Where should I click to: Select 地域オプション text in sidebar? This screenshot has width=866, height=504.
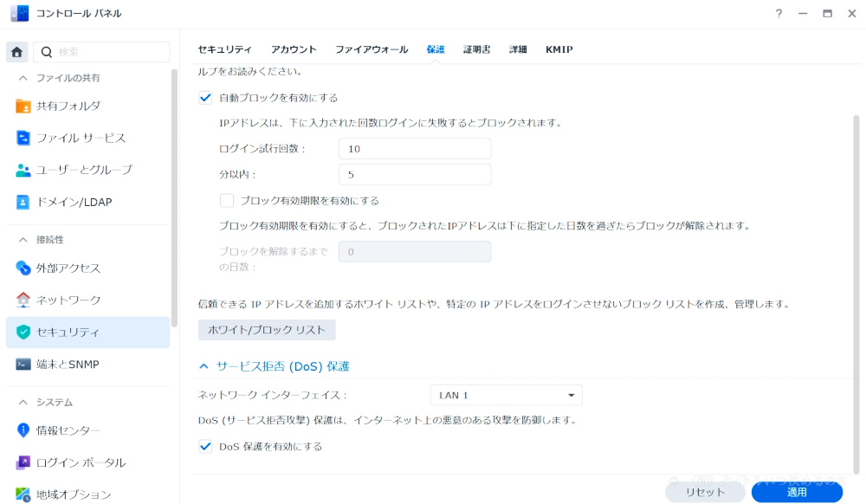[x=74, y=494]
